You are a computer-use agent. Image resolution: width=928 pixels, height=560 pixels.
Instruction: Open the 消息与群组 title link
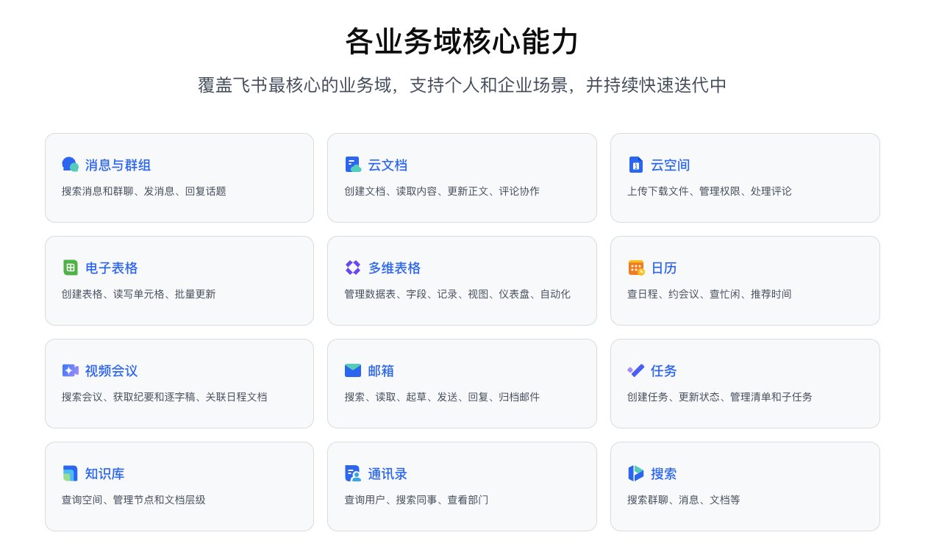[118, 165]
